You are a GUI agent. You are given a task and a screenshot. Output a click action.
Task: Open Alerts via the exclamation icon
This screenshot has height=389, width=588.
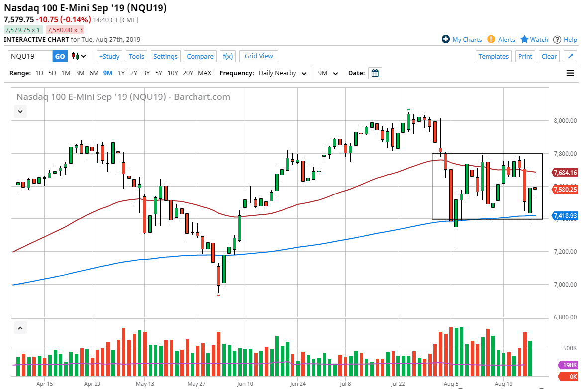[x=490, y=39]
